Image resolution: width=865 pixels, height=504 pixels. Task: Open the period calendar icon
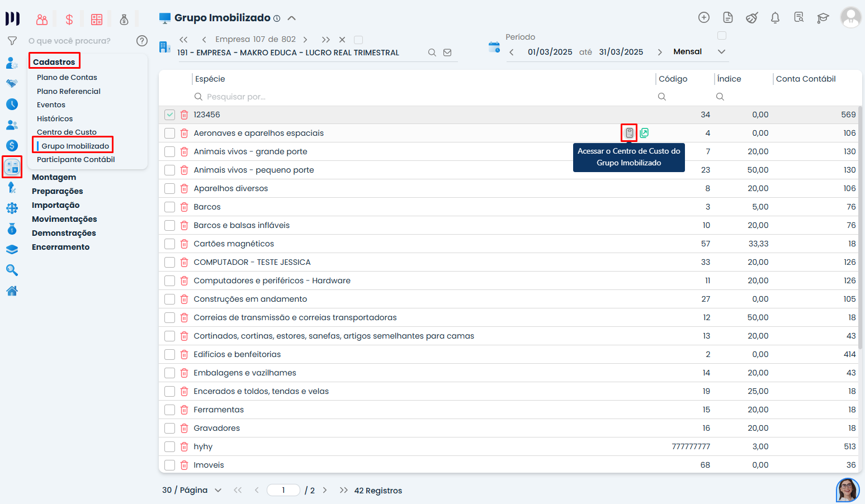point(494,47)
